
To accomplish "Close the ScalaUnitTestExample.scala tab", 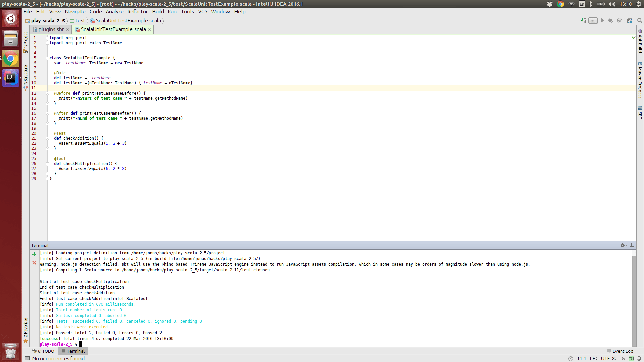I will click(x=149, y=29).
